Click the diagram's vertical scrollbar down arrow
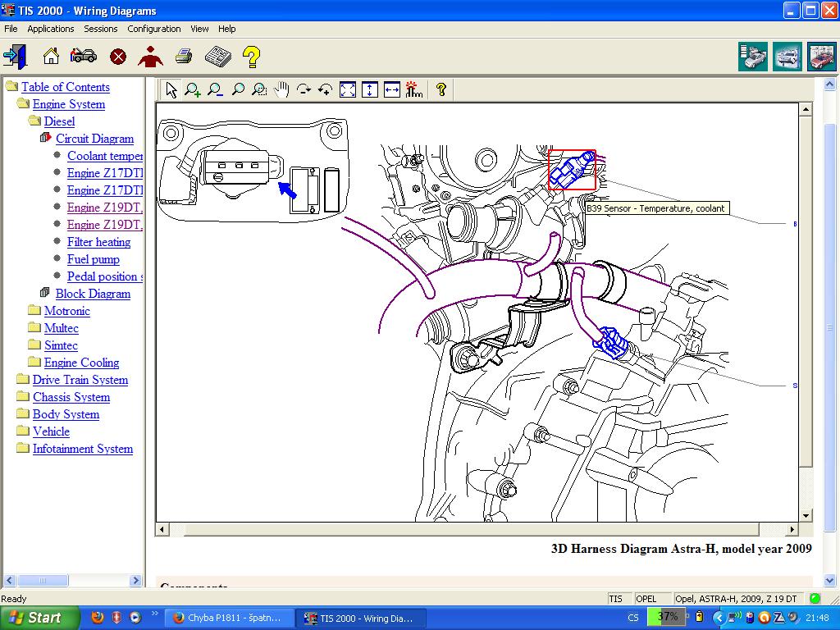The height and width of the screenshot is (630, 840). click(806, 515)
